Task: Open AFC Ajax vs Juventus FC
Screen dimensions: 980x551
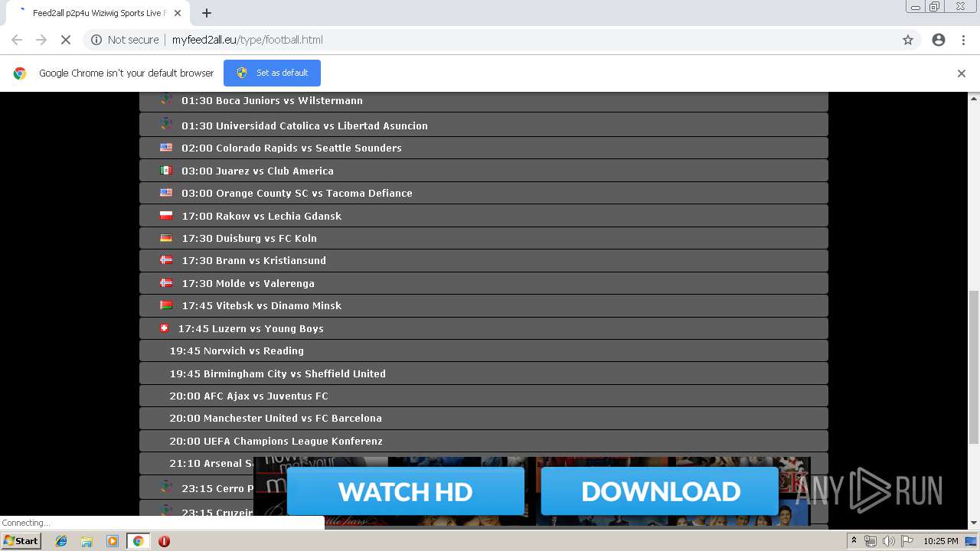Action: pyautogui.click(x=249, y=396)
